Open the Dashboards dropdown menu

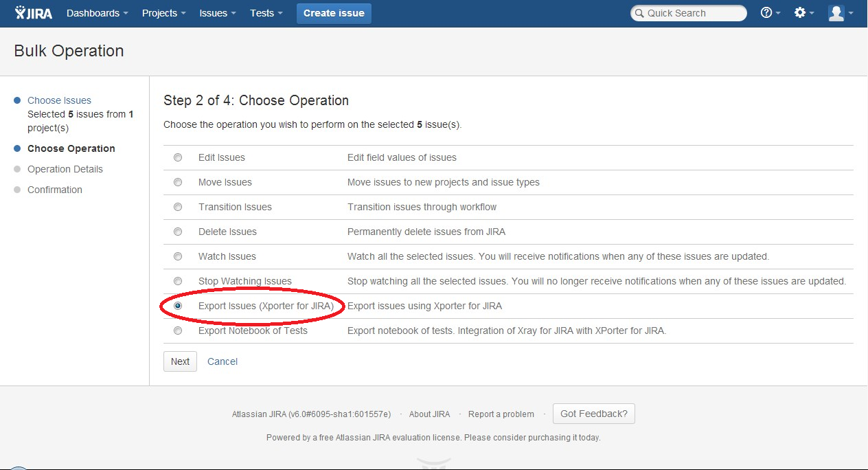pos(98,13)
